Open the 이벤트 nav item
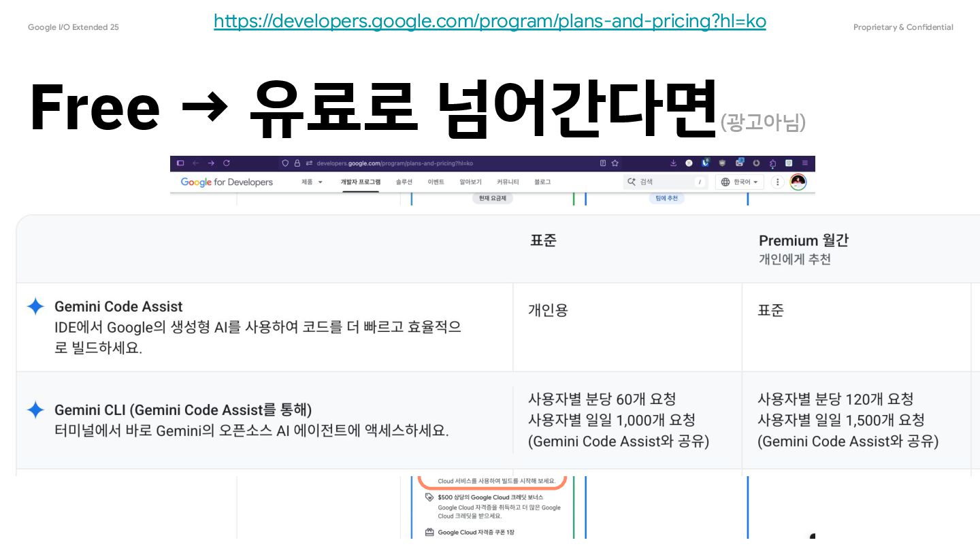The image size is (980, 551). [x=436, y=182]
